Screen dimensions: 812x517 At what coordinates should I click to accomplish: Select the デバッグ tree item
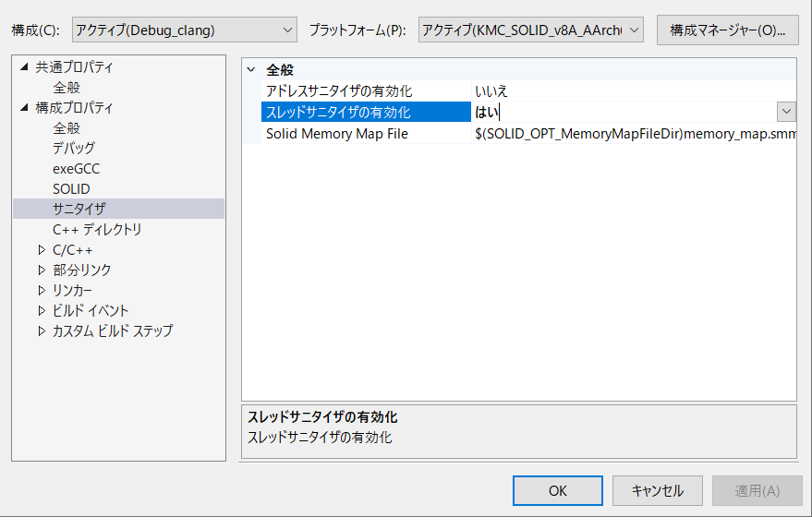74,148
